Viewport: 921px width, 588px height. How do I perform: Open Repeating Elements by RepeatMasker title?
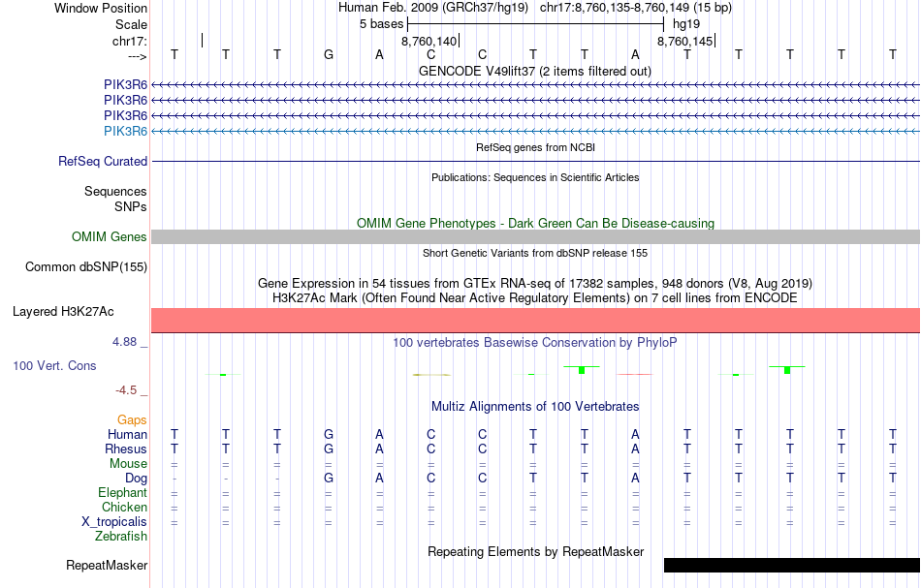535,551
